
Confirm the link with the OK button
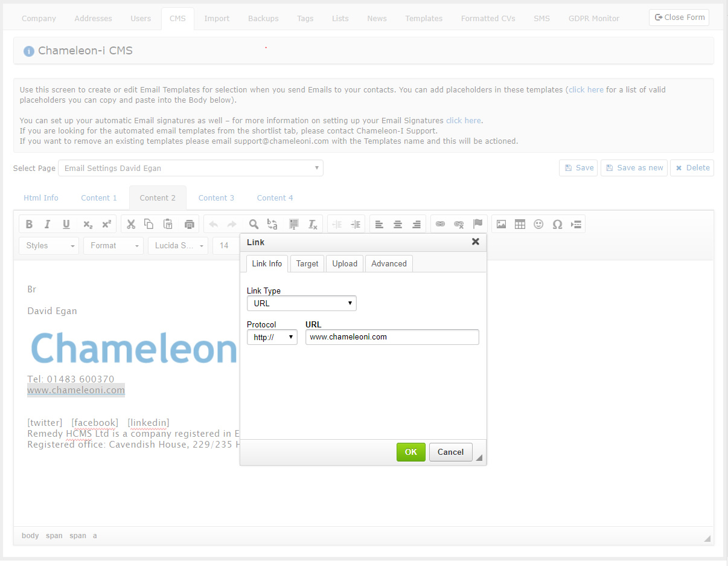pyautogui.click(x=411, y=452)
